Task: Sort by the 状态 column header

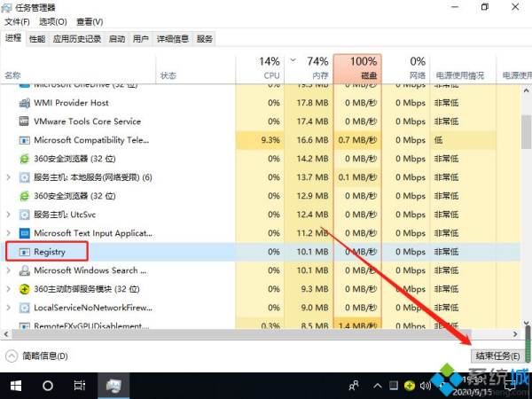Action: click(196, 68)
